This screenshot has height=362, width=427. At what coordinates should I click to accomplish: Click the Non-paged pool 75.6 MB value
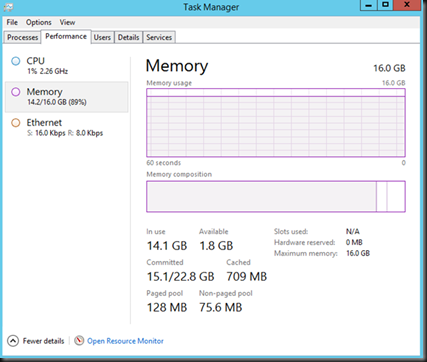(221, 307)
